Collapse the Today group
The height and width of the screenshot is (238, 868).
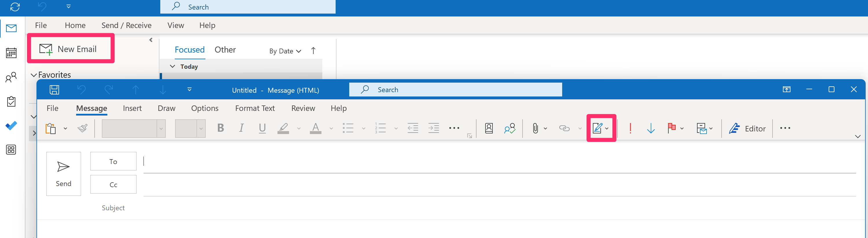click(x=172, y=66)
